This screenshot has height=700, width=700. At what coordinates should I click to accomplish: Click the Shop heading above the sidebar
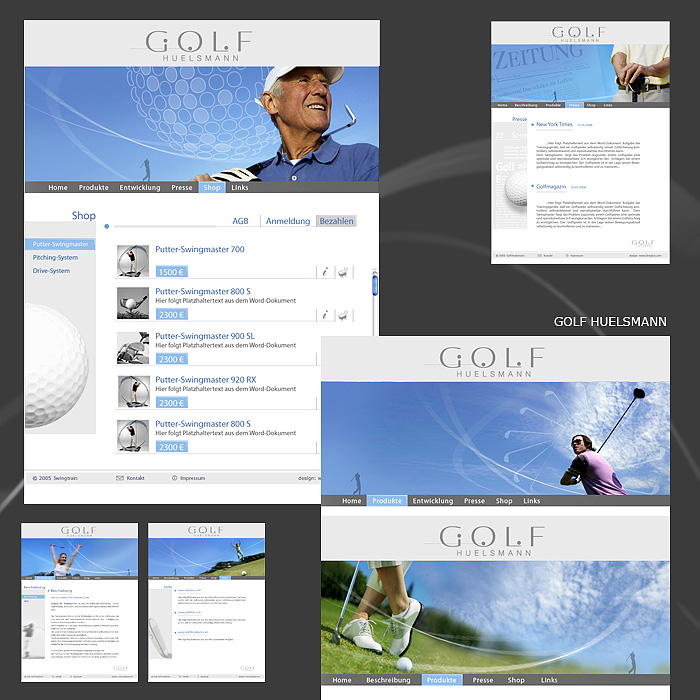click(x=84, y=216)
